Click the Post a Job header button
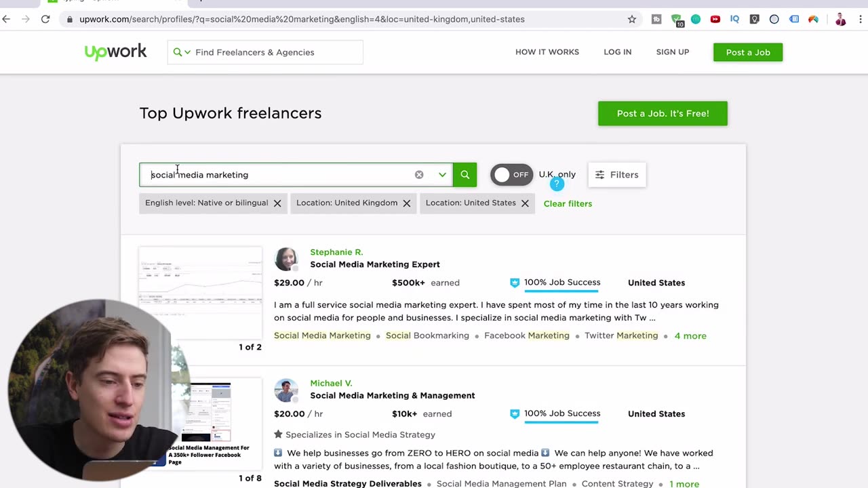The width and height of the screenshot is (868, 488). (x=748, y=52)
